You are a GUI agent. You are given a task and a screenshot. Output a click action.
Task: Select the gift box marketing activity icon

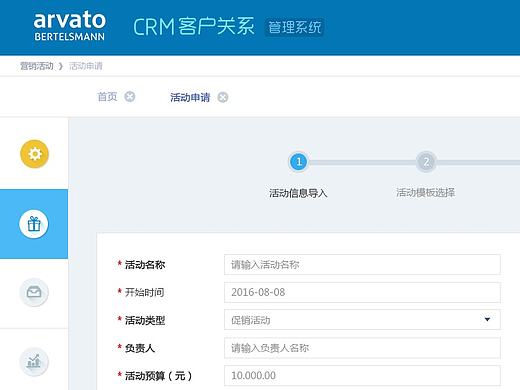[34, 224]
